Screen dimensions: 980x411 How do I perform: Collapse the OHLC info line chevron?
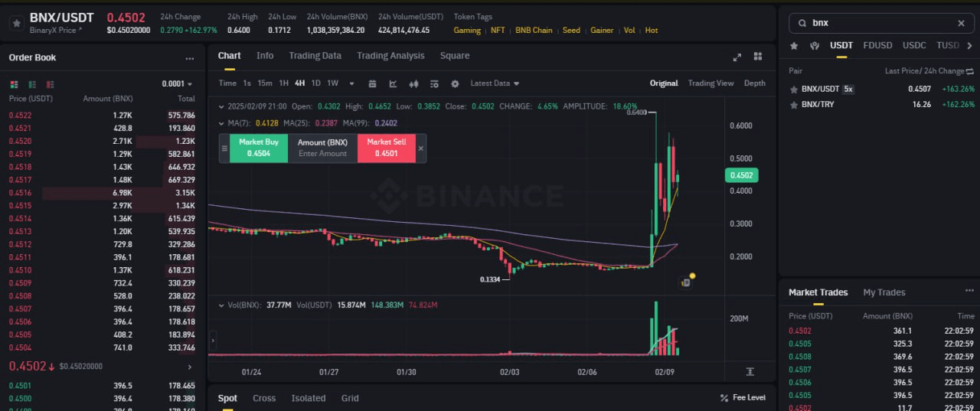221,106
